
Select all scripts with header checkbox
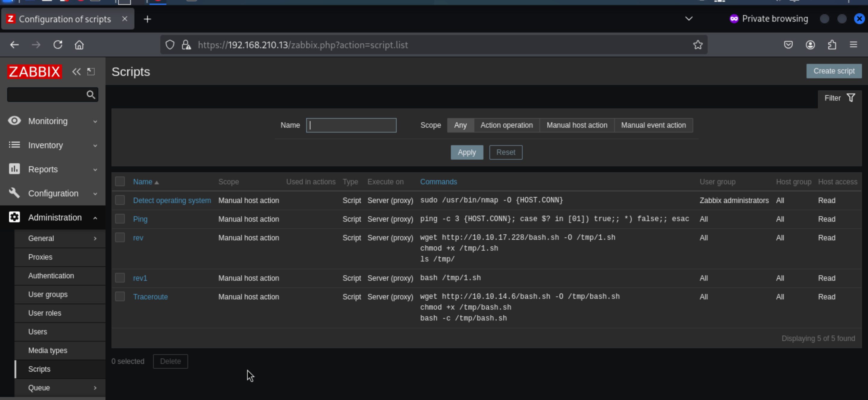[x=120, y=182]
